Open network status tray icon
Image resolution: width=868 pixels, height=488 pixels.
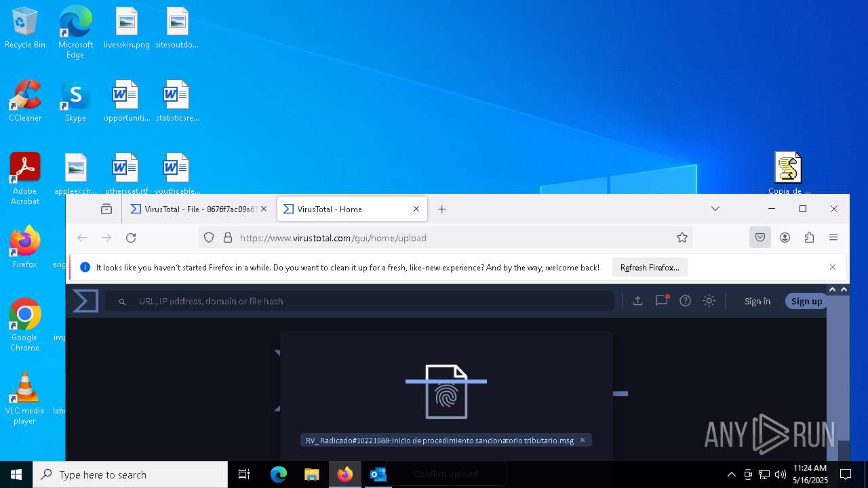764,474
